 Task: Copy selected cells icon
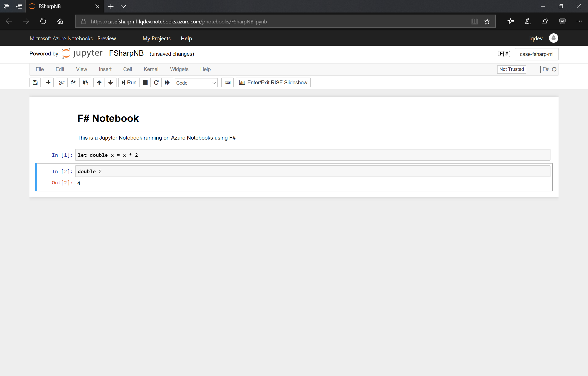pyautogui.click(x=73, y=83)
